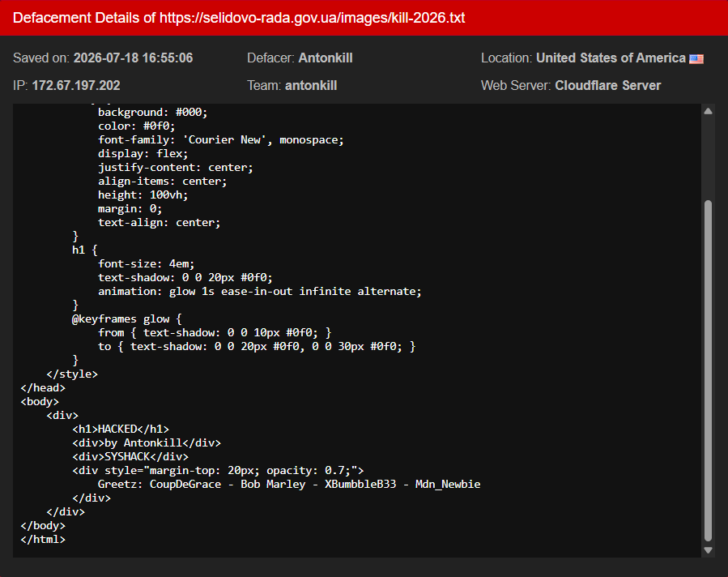This screenshot has height=577, width=728.
Task: Click the vertical scrollbar thumb
Action: click(708, 370)
